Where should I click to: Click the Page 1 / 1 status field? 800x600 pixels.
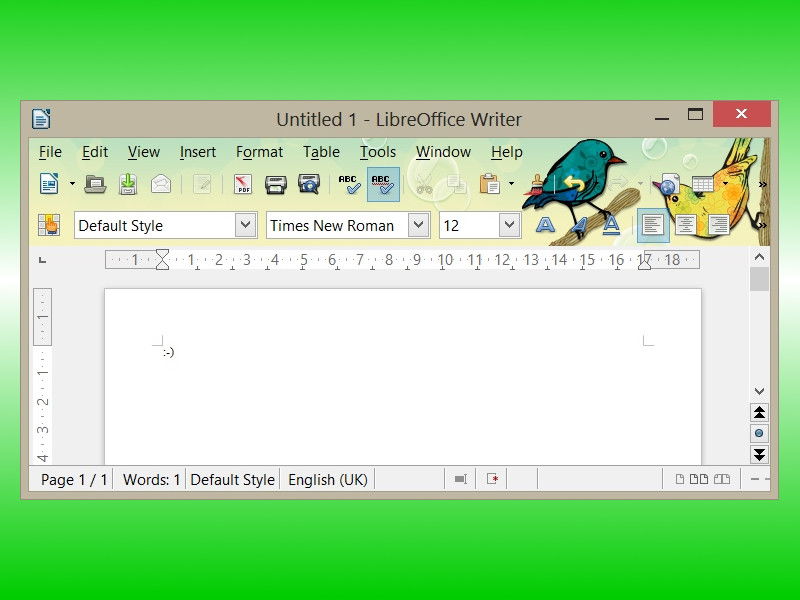pyautogui.click(x=74, y=480)
